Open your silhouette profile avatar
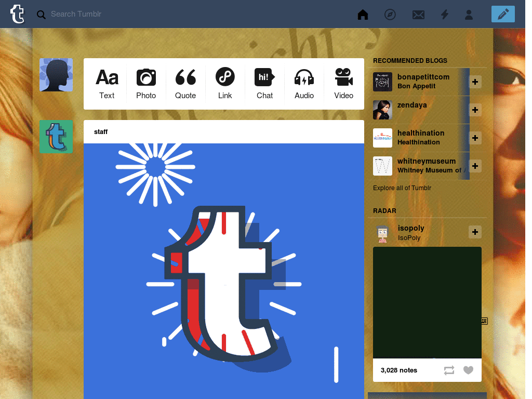The image size is (532, 399). [56, 75]
